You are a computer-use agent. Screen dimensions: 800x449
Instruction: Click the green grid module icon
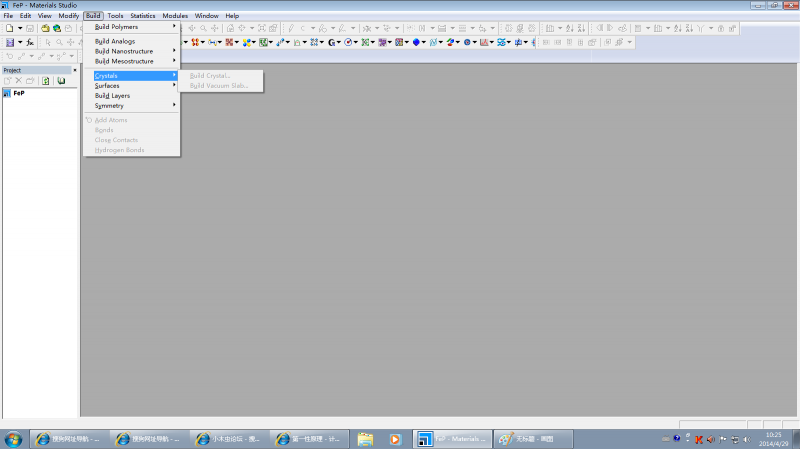pyautogui.click(x=263, y=42)
